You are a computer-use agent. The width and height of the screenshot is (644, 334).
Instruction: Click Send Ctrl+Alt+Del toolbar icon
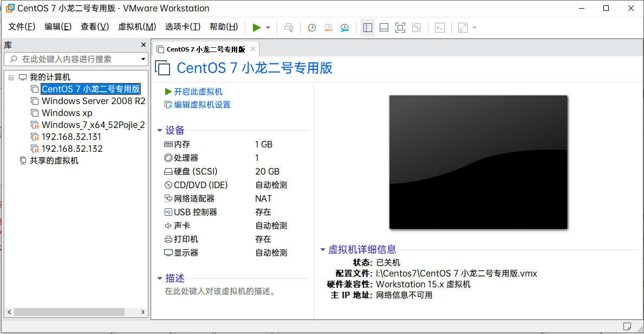point(289,28)
